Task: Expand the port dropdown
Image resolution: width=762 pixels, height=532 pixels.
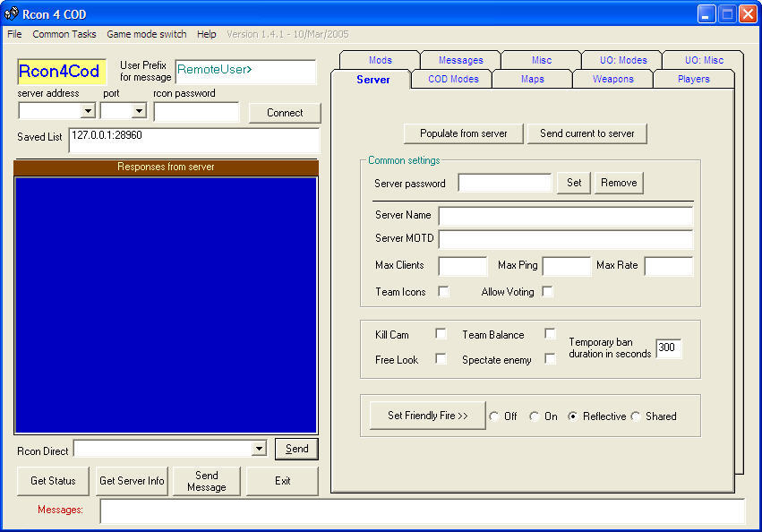Action: [139, 111]
